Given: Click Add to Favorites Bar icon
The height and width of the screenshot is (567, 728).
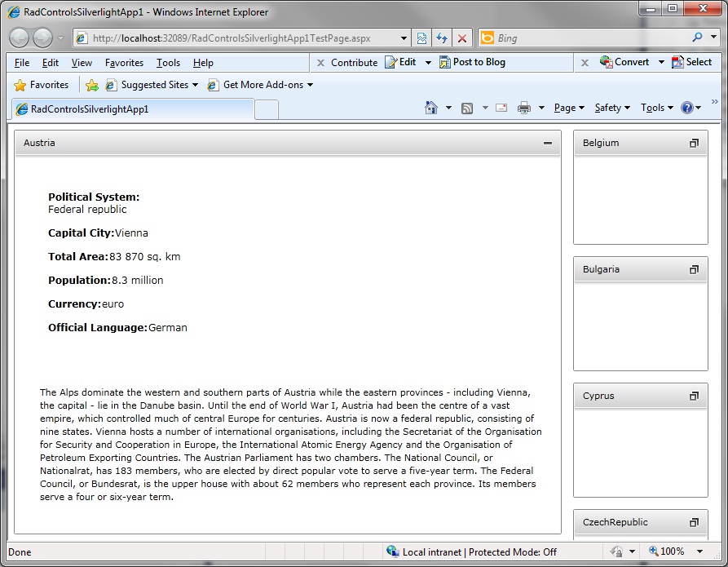Looking at the screenshot, I should pos(92,85).
